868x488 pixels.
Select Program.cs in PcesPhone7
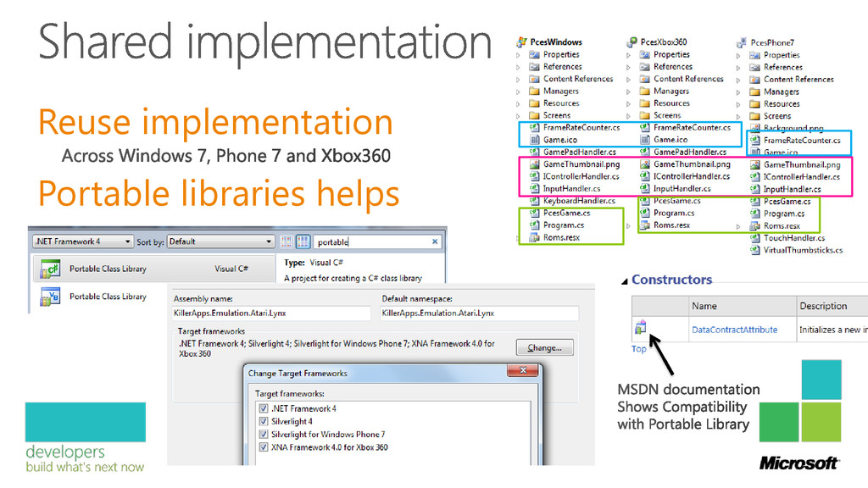tap(784, 213)
